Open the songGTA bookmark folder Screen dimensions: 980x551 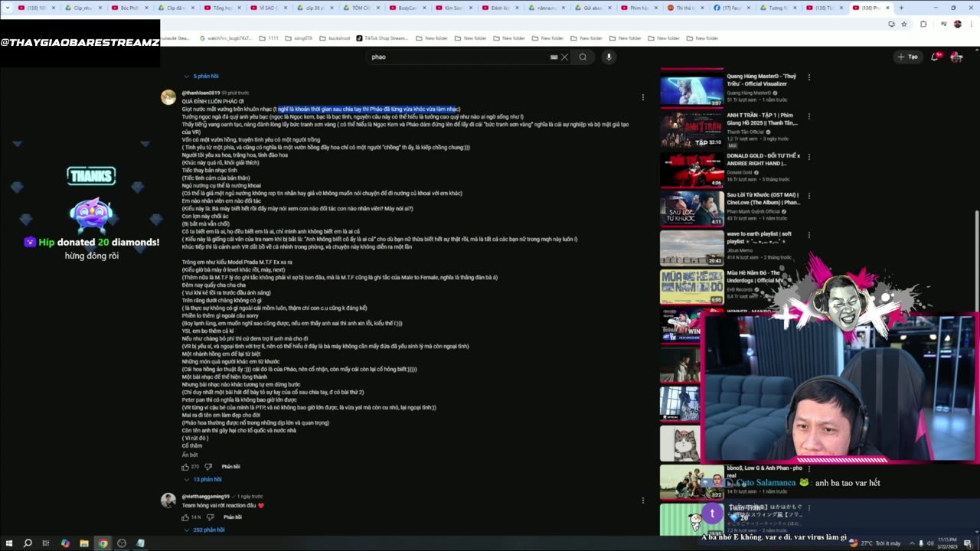click(x=299, y=38)
